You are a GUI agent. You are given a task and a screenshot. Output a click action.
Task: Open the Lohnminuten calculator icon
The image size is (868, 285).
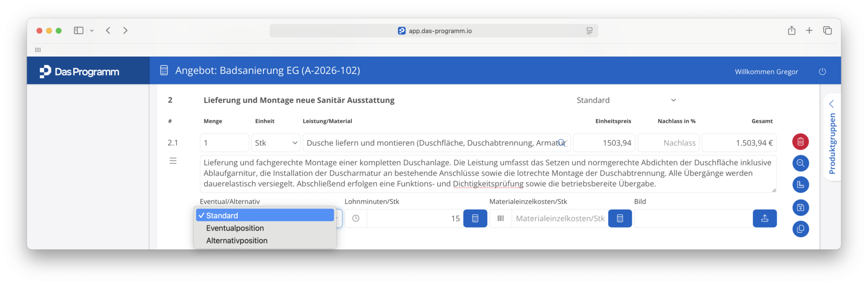pyautogui.click(x=475, y=219)
